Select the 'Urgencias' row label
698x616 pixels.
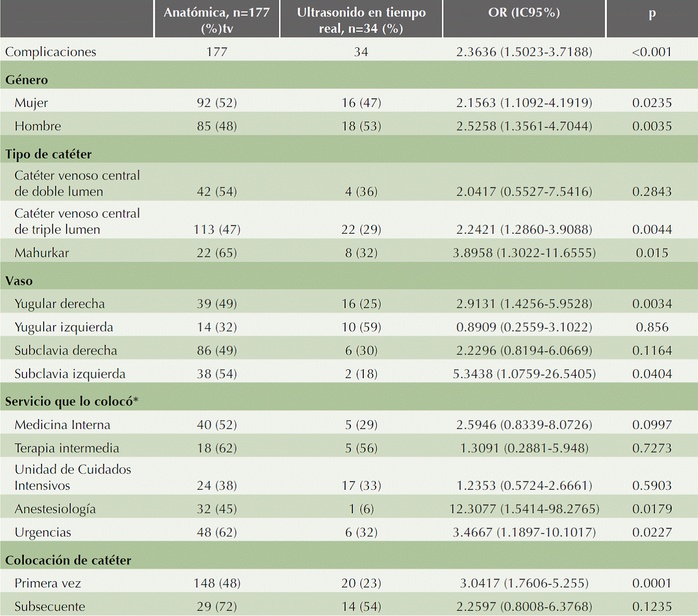(x=43, y=532)
